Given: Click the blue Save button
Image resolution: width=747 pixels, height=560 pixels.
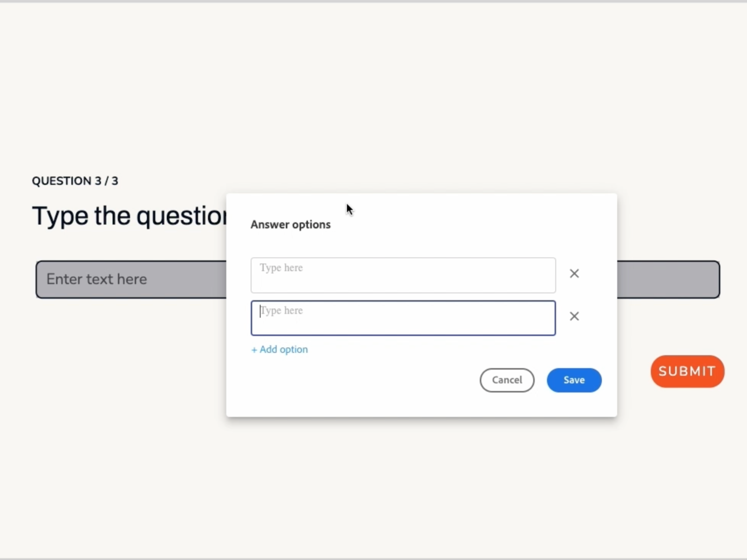Looking at the screenshot, I should [574, 380].
